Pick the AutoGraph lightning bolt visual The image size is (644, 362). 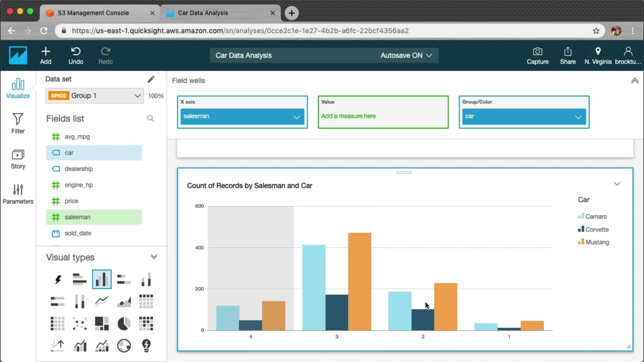[x=58, y=279]
